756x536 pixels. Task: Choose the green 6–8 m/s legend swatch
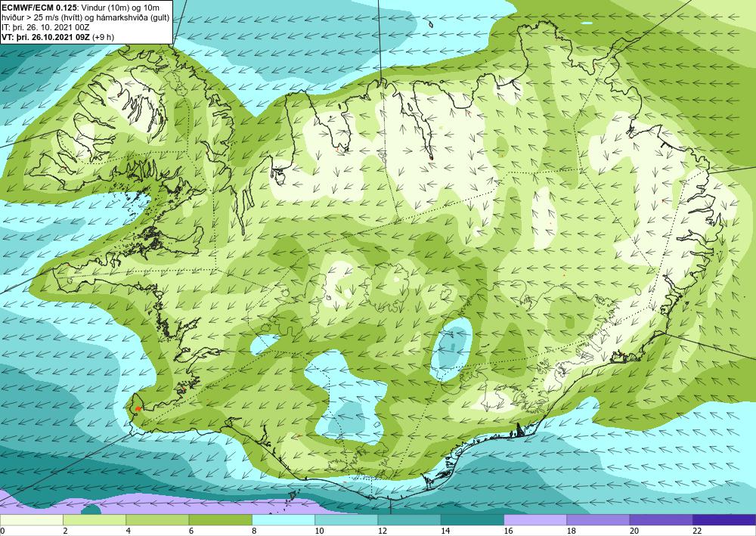click(x=220, y=520)
